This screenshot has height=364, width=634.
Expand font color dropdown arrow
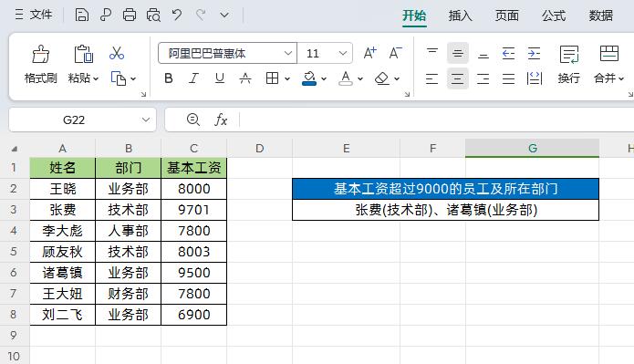click(360, 78)
